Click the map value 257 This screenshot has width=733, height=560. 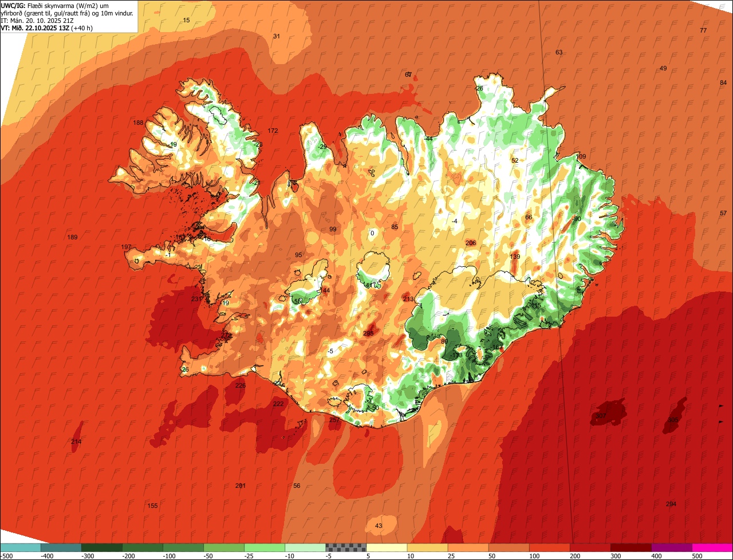pyautogui.click(x=334, y=420)
